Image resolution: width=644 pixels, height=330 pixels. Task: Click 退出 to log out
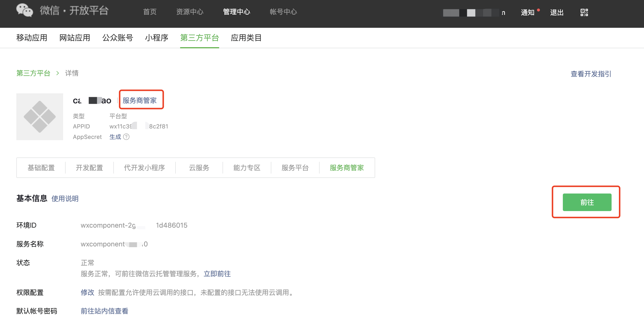pos(557,12)
